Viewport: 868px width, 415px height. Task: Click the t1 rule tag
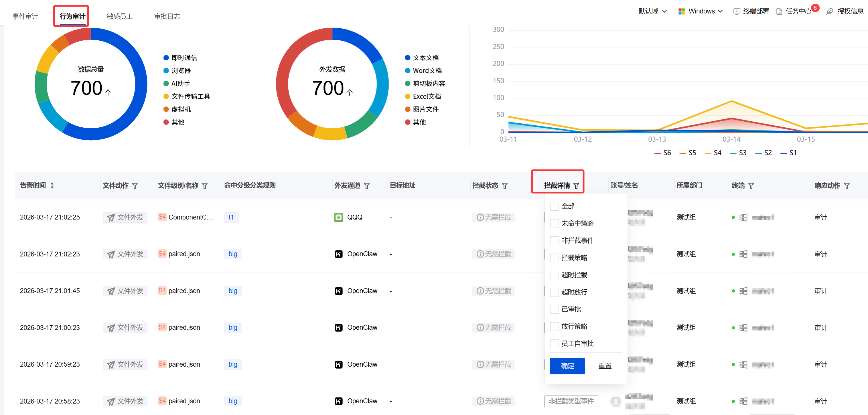coord(231,217)
